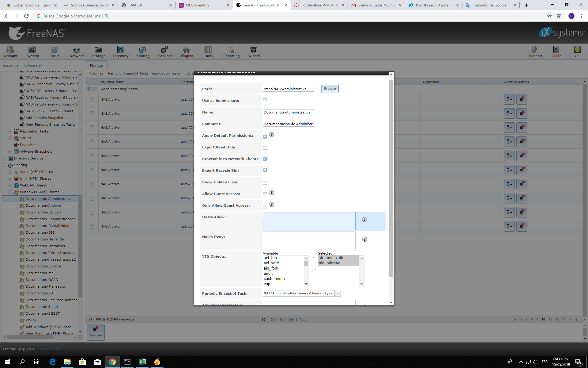Open the Storage toolbar icon
Screen dimensions: 588x368
(99, 52)
